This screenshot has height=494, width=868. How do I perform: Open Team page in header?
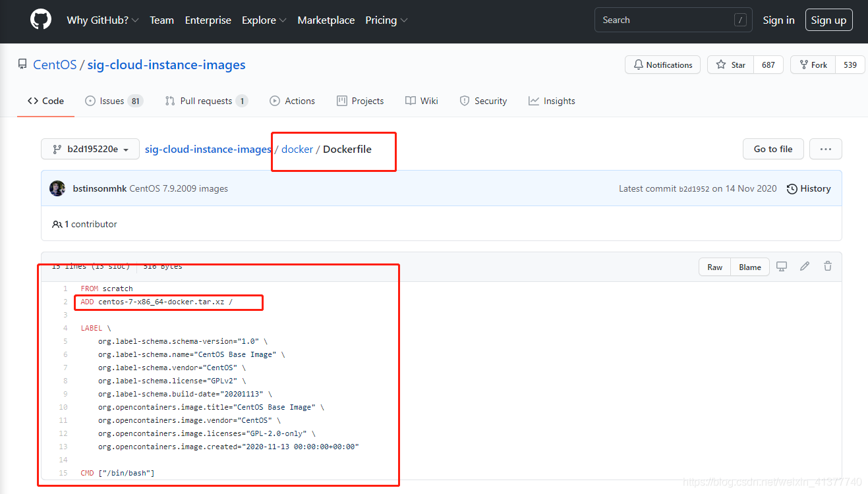coord(161,20)
